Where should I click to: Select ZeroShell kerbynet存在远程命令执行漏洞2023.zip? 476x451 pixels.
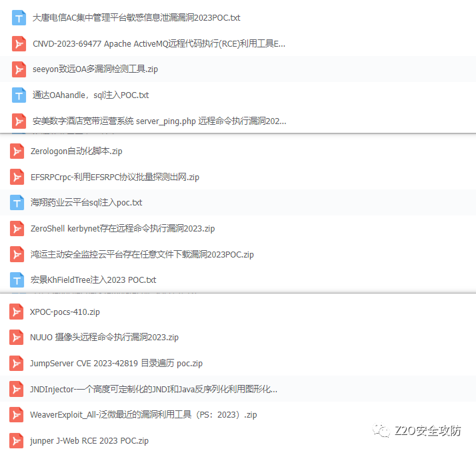[123, 228]
